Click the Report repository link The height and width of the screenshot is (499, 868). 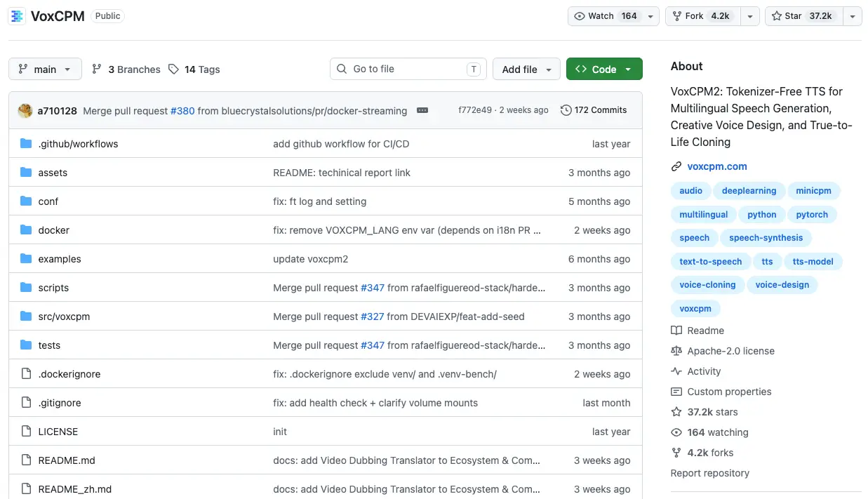coord(710,473)
